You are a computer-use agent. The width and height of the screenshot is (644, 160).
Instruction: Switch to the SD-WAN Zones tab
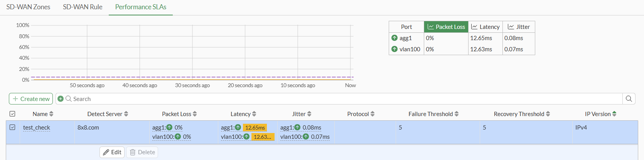(x=28, y=7)
